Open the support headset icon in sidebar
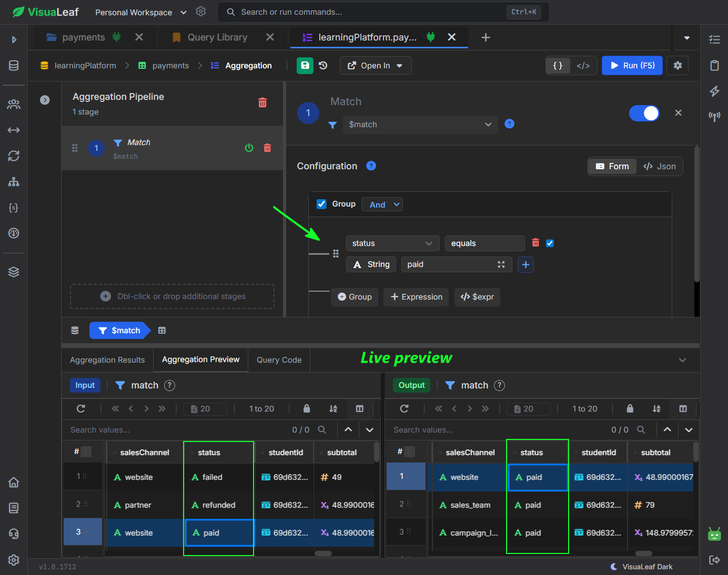 click(x=14, y=533)
